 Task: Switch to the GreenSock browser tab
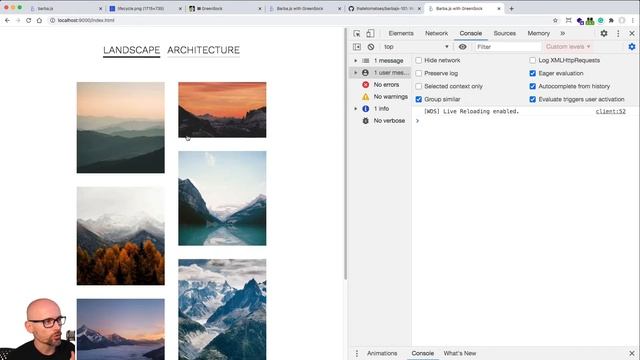pos(224,8)
